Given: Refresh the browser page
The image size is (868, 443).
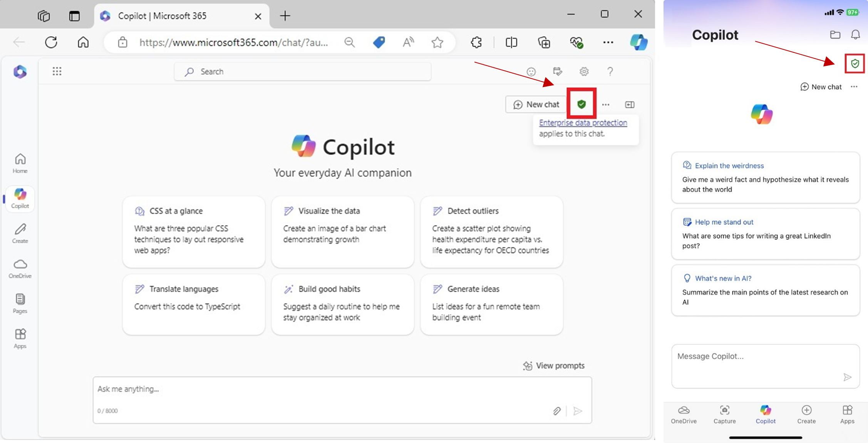Looking at the screenshot, I should coord(51,42).
